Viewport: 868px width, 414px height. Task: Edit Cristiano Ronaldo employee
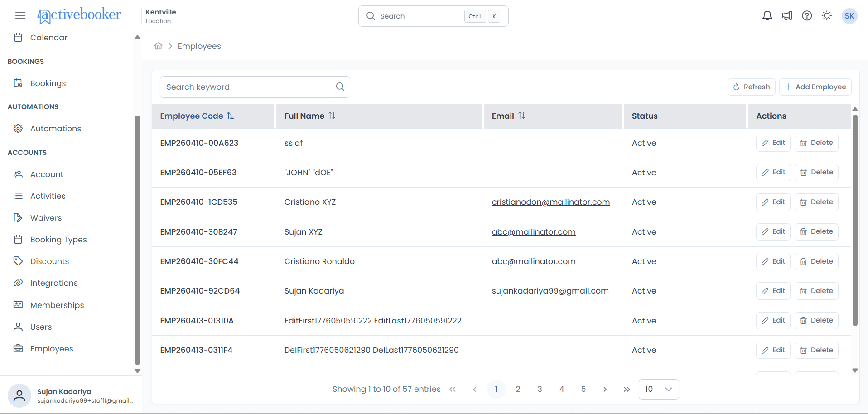tap(773, 261)
